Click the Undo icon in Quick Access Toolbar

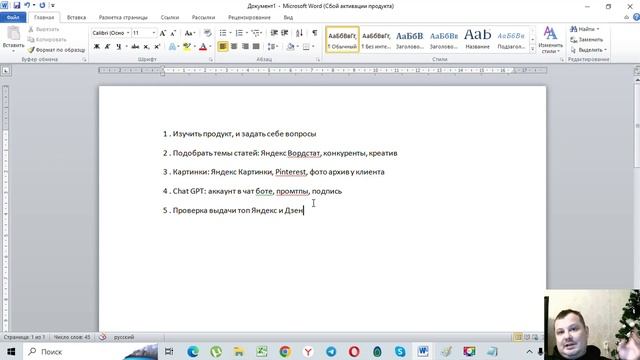click(x=27, y=5)
